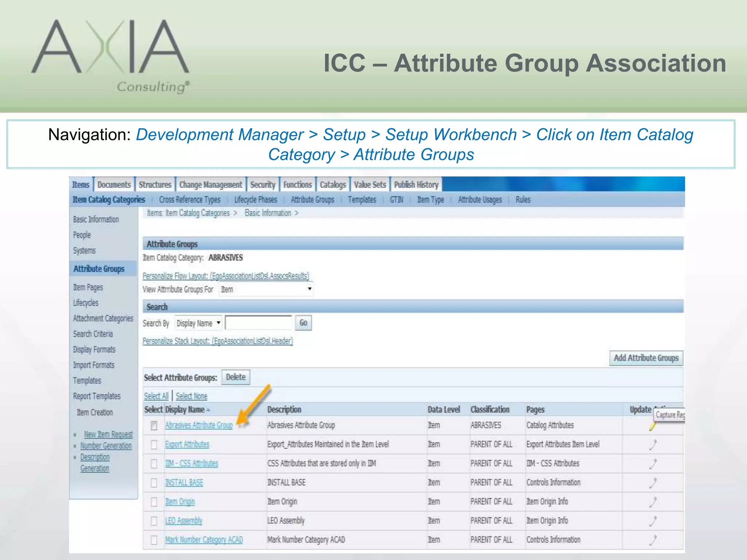
Task: Open the Publish History tab
Action: 416,184
